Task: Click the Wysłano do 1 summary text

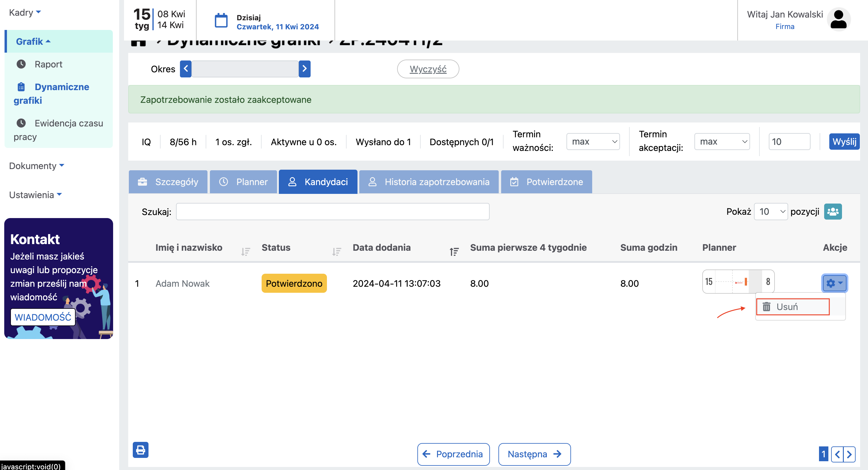Action: 383,142
